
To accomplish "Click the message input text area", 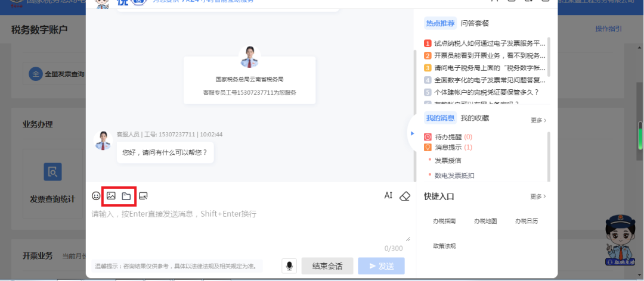I will pyautogui.click(x=250, y=224).
